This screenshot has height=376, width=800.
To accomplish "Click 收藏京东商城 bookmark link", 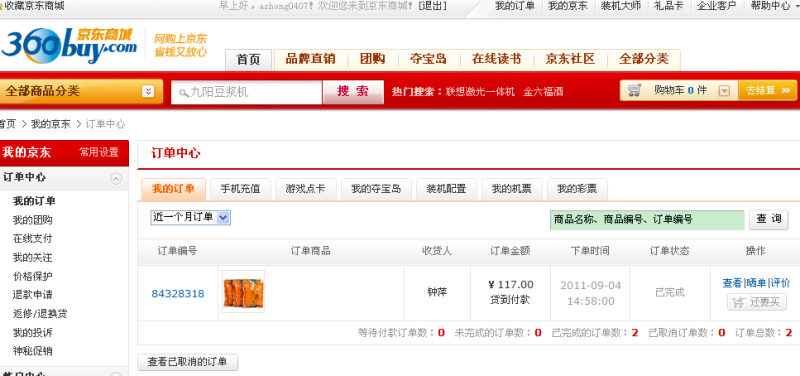I will (x=35, y=6).
